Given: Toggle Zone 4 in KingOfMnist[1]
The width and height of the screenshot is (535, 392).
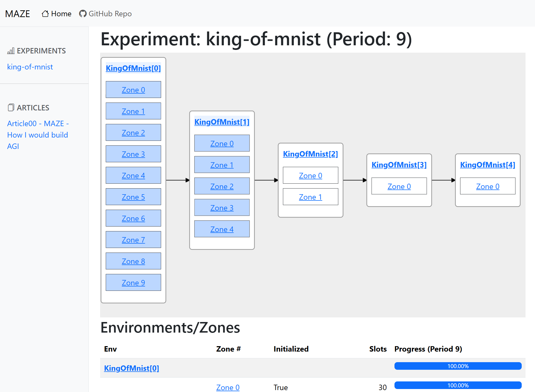Looking at the screenshot, I should 222,228.
